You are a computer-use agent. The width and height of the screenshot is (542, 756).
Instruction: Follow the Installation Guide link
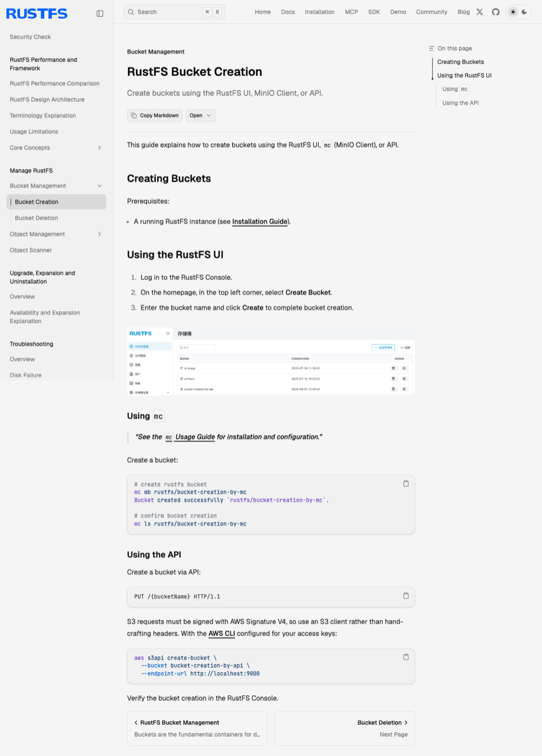pos(260,222)
